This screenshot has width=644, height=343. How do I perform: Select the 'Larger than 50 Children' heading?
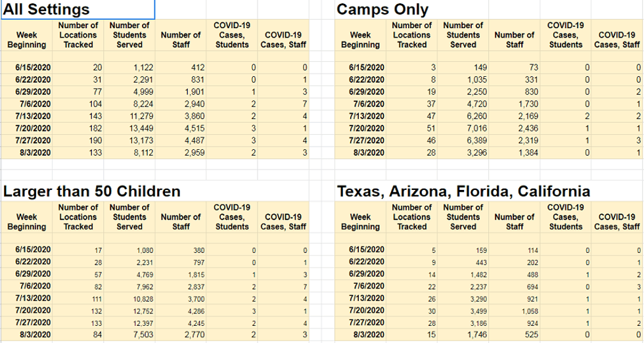point(92,192)
